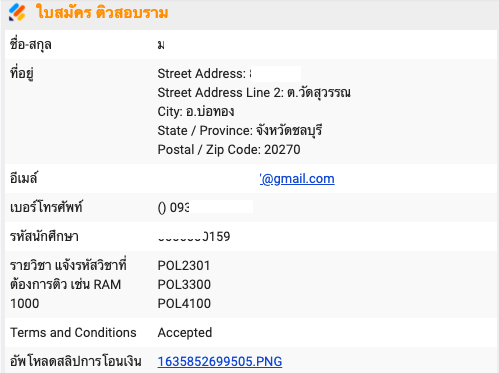Click the POL4100 course code
The height and width of the screenshot is (373, 499).
184,304
